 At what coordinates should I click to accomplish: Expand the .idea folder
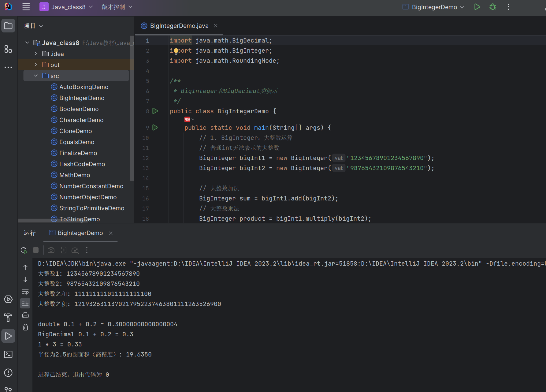pyautogui.click(x=36, y=54)
